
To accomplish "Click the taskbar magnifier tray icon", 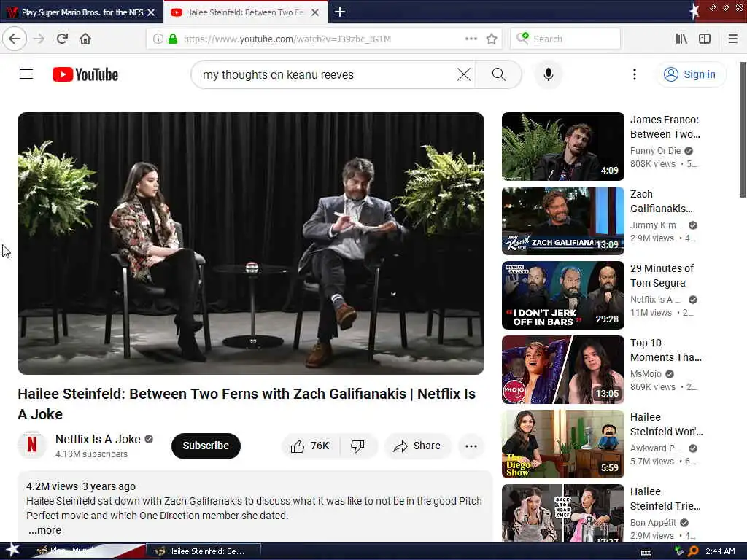I will tap(693, 551).
